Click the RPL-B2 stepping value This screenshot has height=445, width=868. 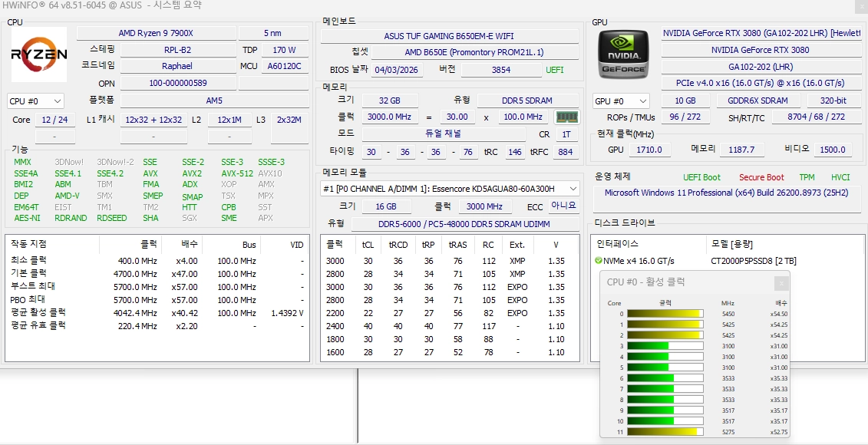[x=178, y=50]
